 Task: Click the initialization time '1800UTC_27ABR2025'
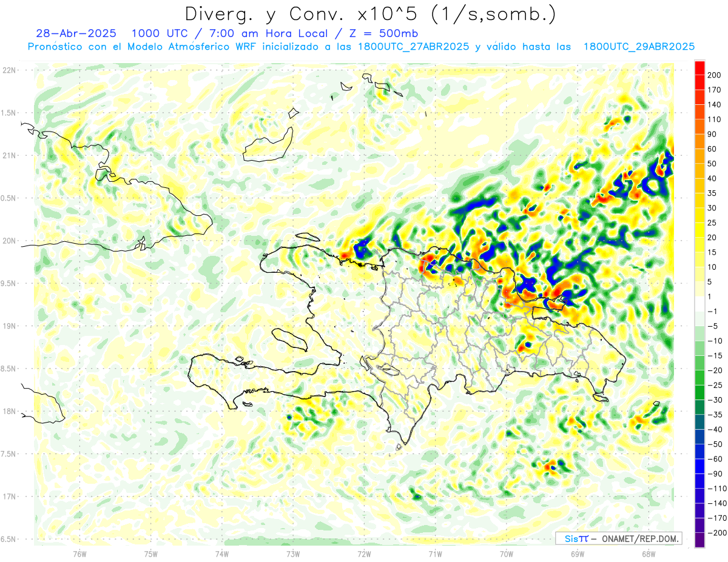[x=414, y=47]
